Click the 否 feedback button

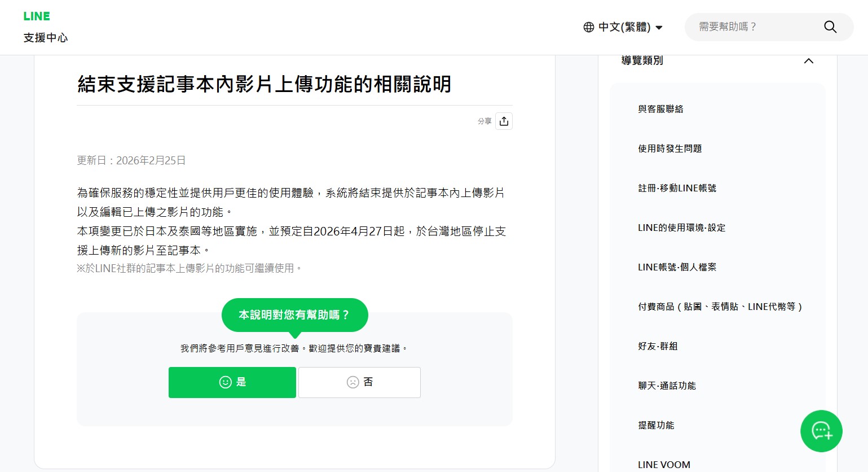coord(359,382)
